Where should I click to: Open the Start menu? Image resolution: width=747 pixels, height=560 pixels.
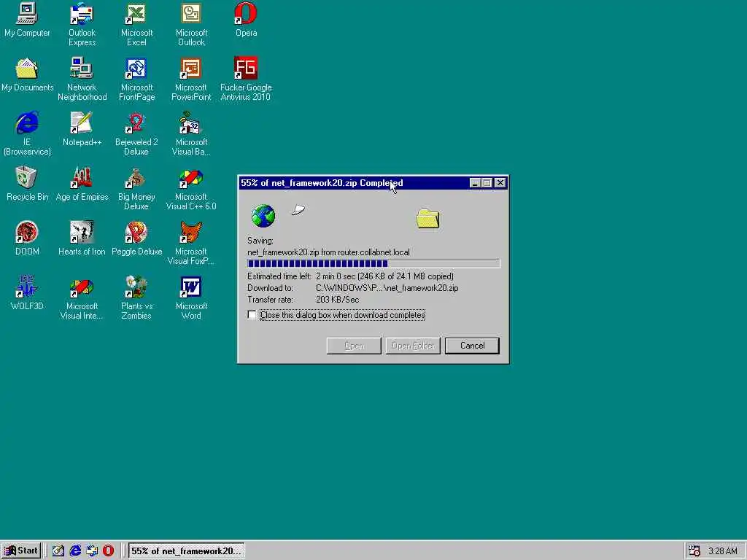pyautogui.click(x=21, y=551)
